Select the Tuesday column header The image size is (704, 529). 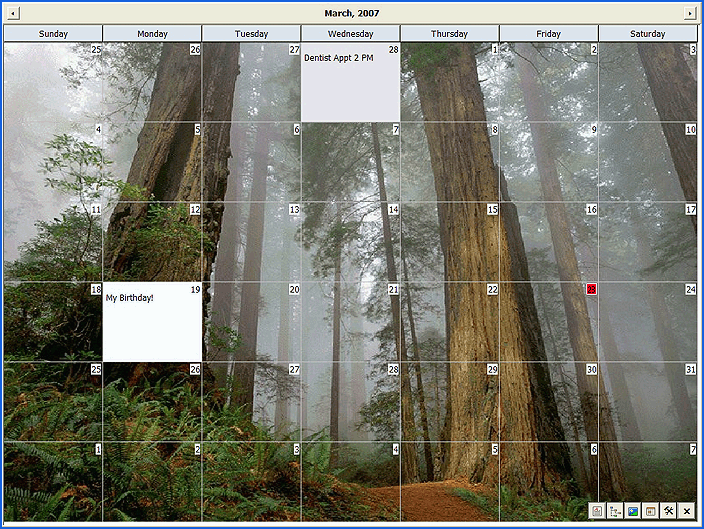tap(251, 34)
